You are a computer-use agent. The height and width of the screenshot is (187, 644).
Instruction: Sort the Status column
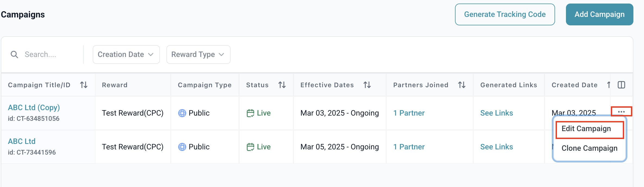pos(282,85)
